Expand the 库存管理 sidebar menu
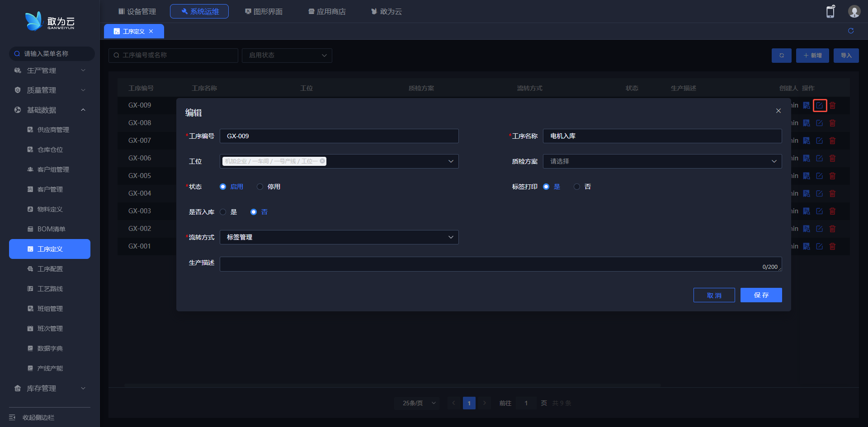The image size is (868, 427). [50, 388]
